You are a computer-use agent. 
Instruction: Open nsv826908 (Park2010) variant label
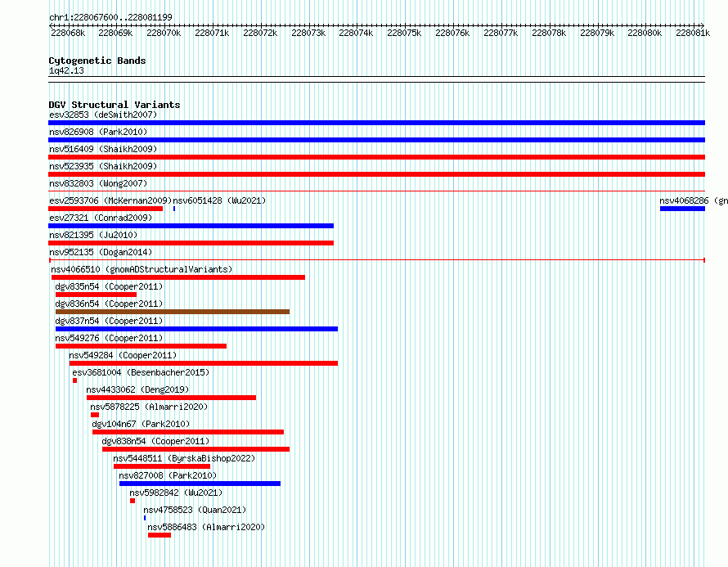coord(98,132)
